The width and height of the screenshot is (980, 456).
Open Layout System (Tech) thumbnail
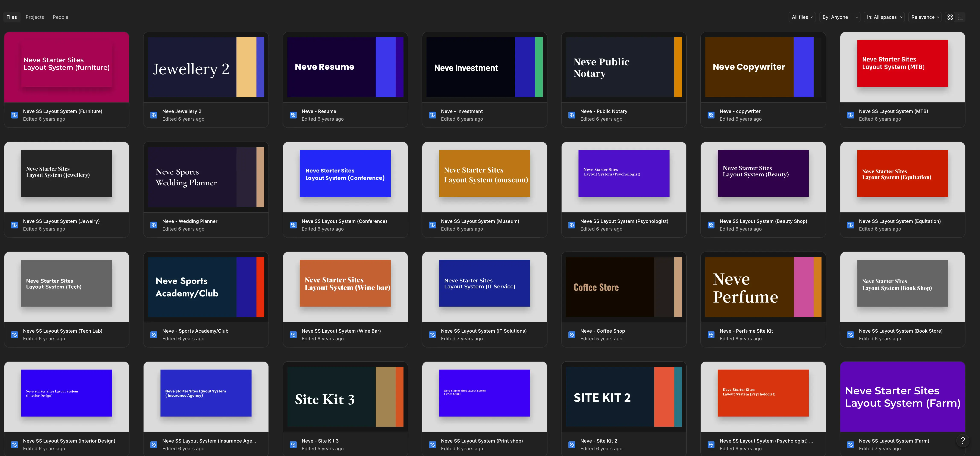tap(67, 287)
